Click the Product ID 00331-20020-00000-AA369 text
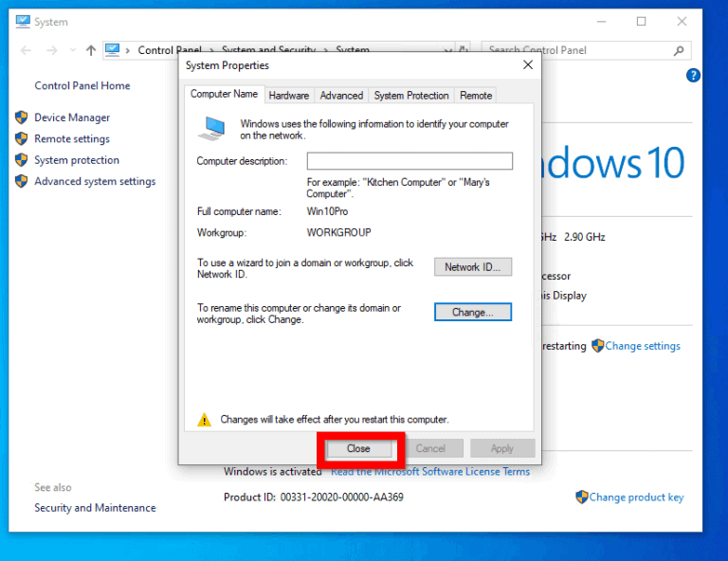728x561 pixels. pyautogui.click(x=314, y=498)
